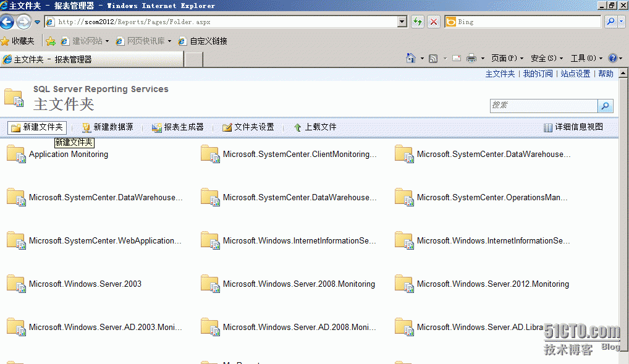Click the Microsoft.Windows.Server.AD.2008.Moni folder icon
The height and width of the screenshot is (364, 629).
(210, 328)
